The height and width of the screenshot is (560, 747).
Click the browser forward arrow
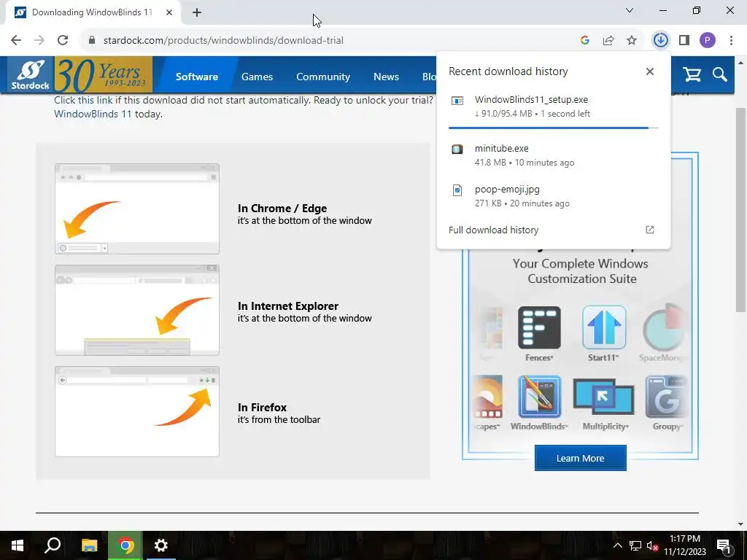[x=39, y=41]
